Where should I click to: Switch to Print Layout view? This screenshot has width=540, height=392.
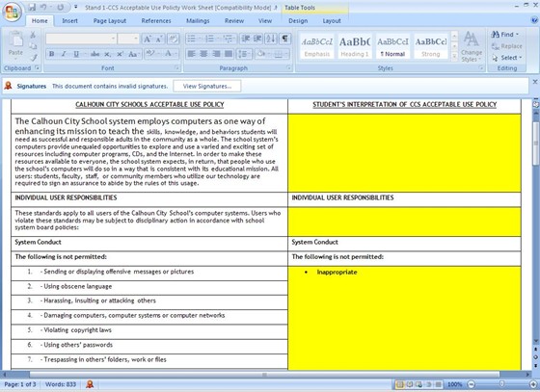(399, 384)
